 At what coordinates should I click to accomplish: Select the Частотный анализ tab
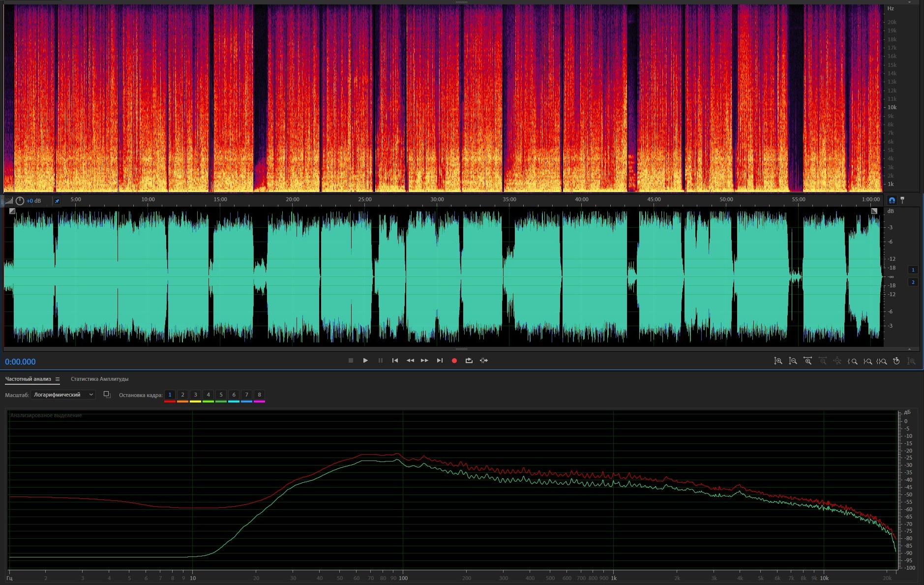click(28, 379)
